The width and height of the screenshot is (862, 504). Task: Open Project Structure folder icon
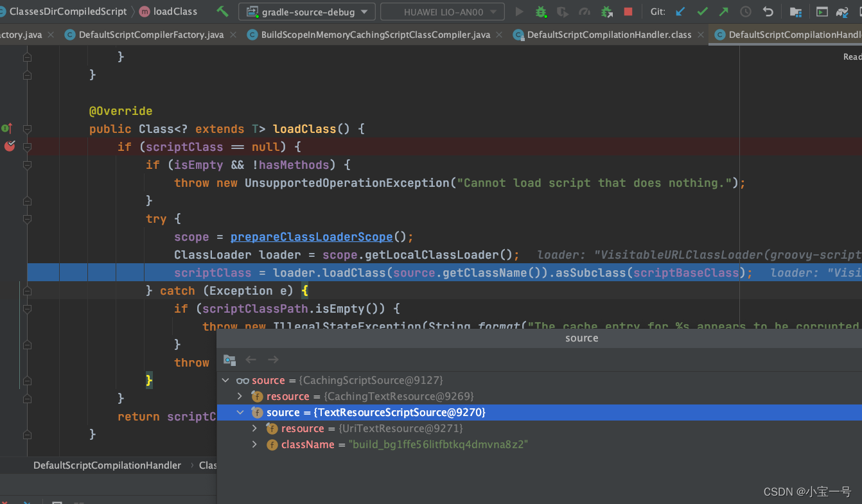(795, 12)
